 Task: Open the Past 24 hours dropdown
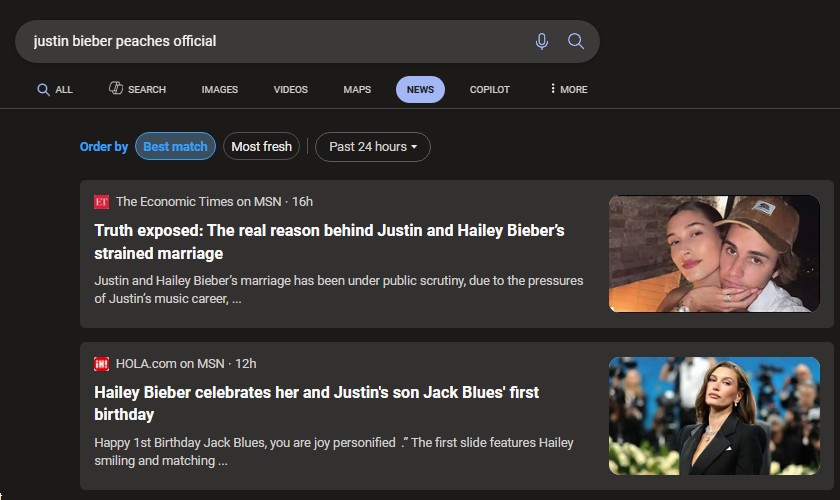(373, 147)
